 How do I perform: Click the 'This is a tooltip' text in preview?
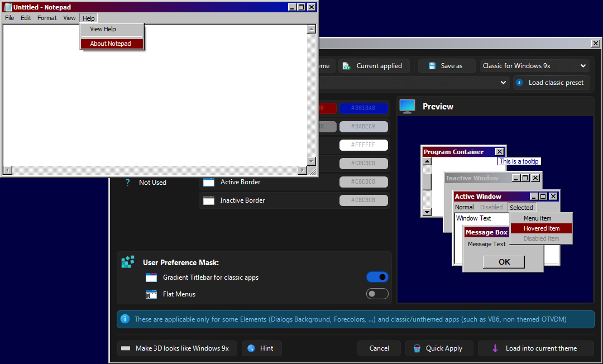519,161
